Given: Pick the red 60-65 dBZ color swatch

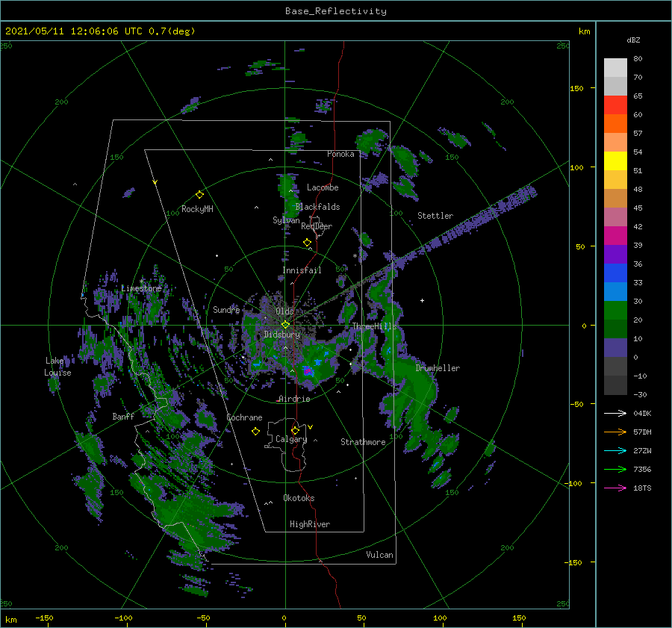Looking at the screenshot, I should [615, 105].
